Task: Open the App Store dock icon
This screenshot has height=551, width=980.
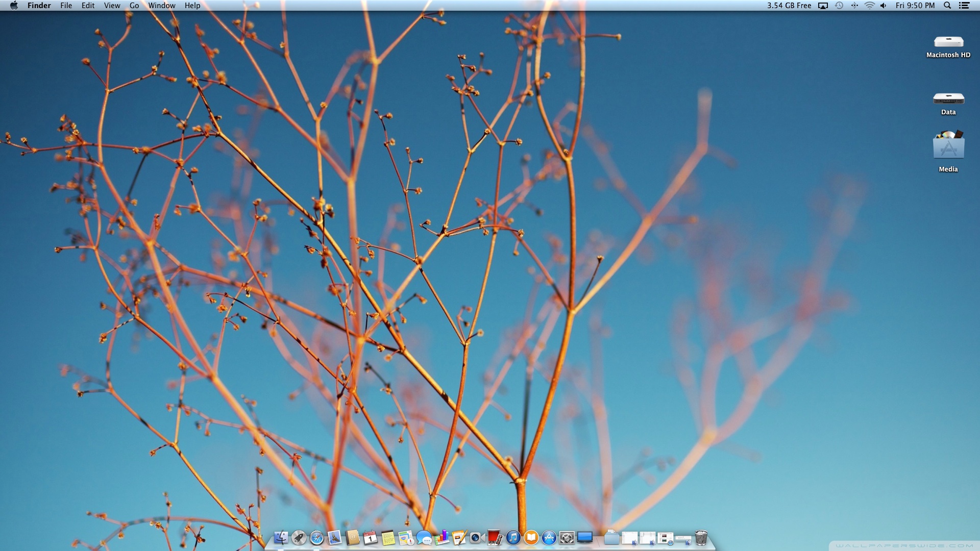Action: tap(549, 538)
